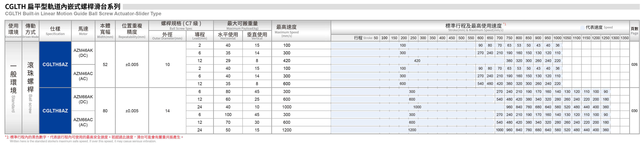
Task: Select the "傳動方式 Driven Mode" column header
Action: 31,31
